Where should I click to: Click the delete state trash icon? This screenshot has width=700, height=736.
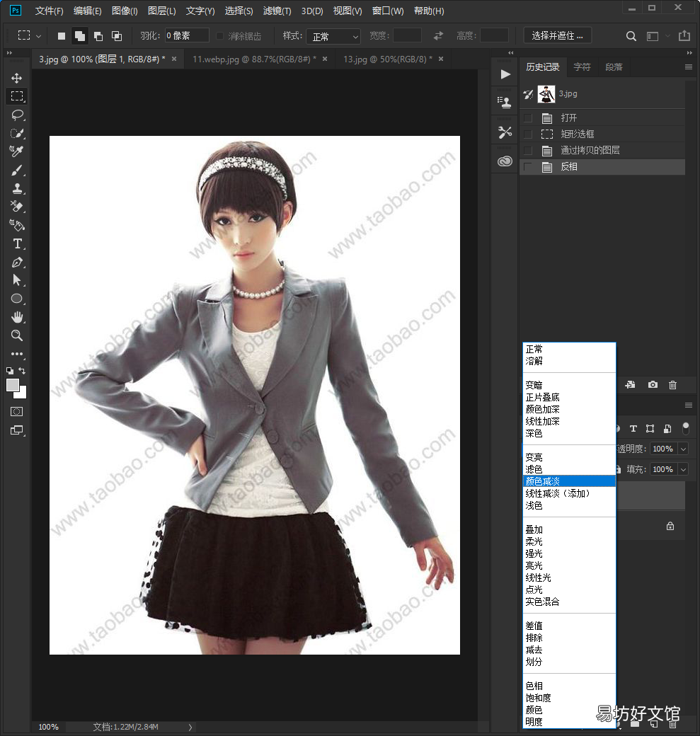coord(672,385)
